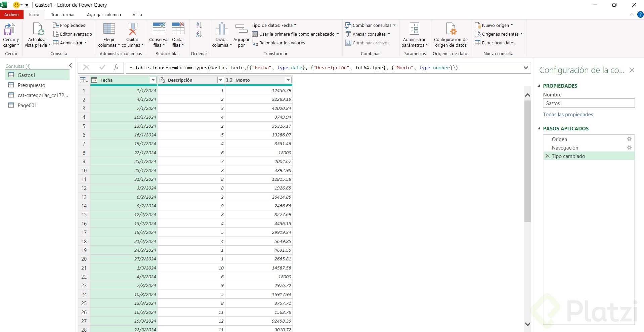Delete the Tipo cambiado step
The width and height of the screenshot is (644, 332).
548,156
